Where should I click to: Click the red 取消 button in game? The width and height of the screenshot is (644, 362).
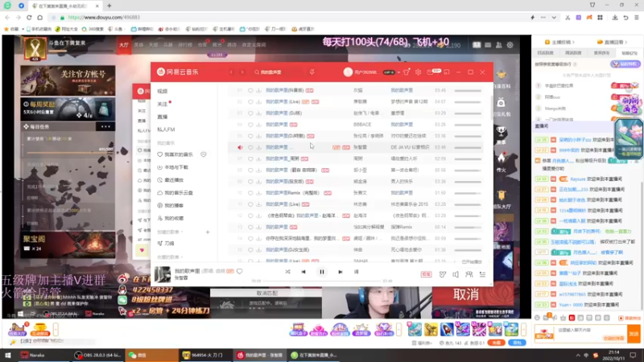point(466,294)
